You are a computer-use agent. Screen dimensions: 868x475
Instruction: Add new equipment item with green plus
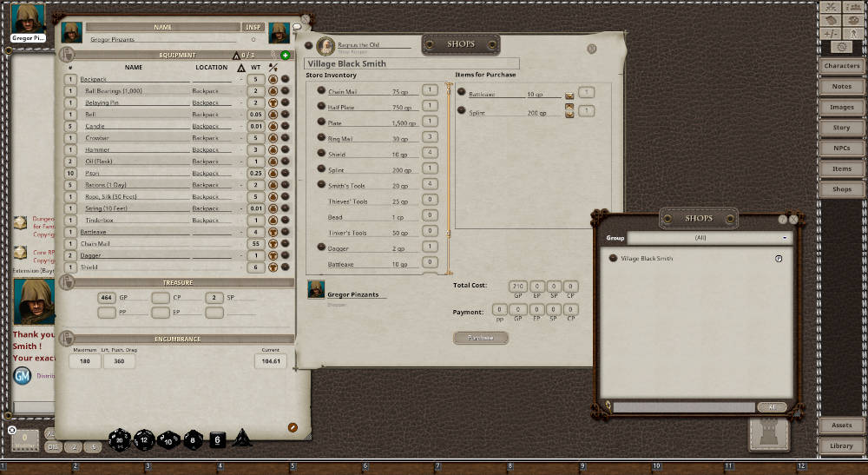(285, 55)
